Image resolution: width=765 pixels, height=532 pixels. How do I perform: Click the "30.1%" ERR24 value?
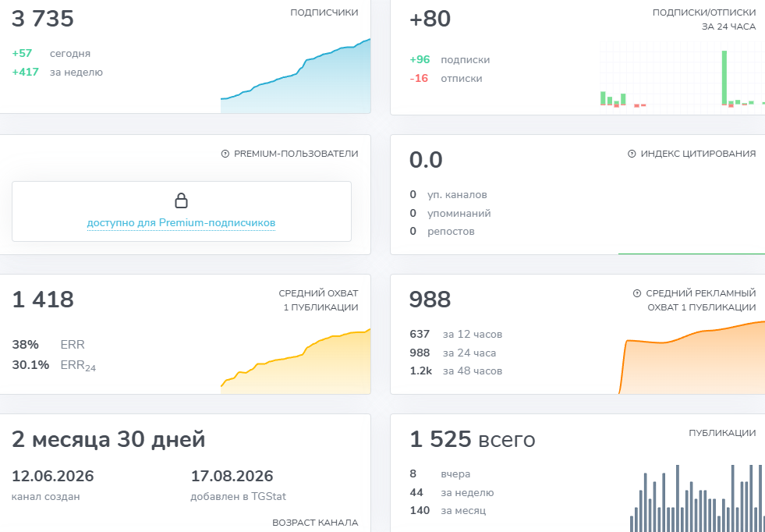coord(30,365)
